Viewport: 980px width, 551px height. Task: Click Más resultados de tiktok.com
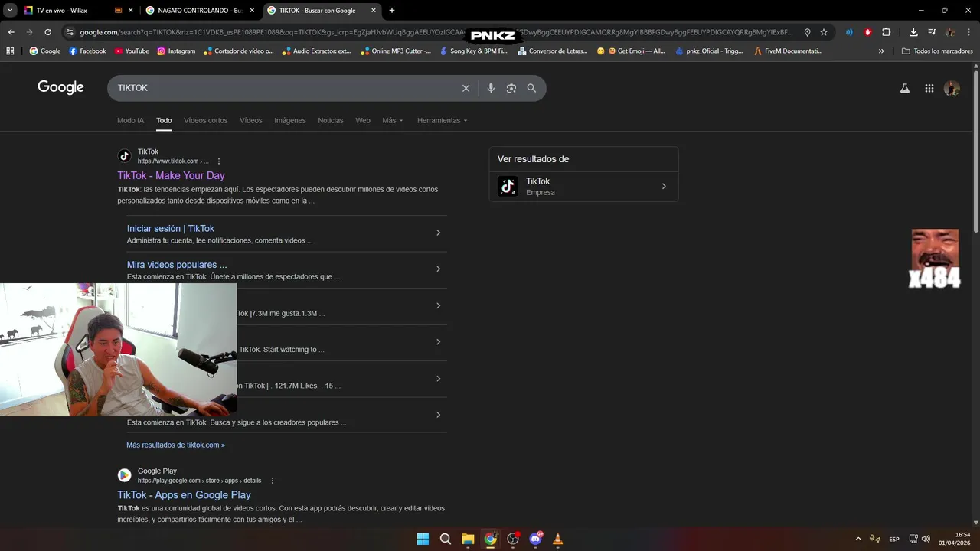click(x=175, y=445)
